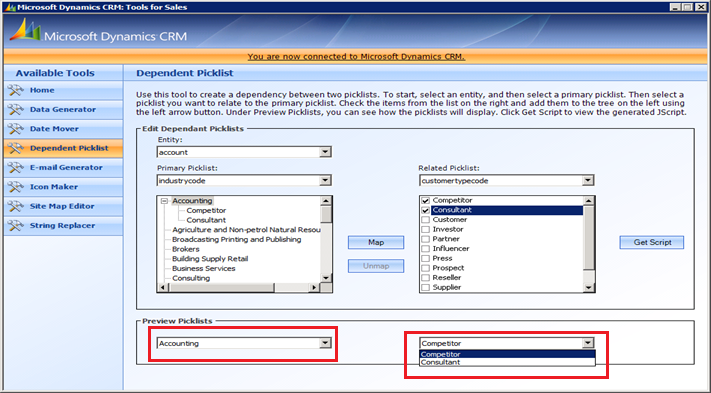
Task: Click the String Replacer tool icon
Action: [15, 226]
